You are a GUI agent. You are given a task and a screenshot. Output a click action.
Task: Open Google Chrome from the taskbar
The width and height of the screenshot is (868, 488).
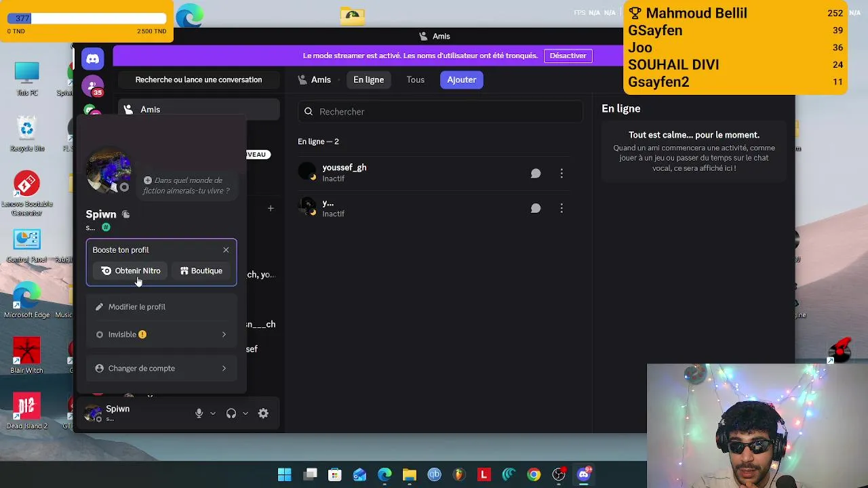click(x=534, y=474)
